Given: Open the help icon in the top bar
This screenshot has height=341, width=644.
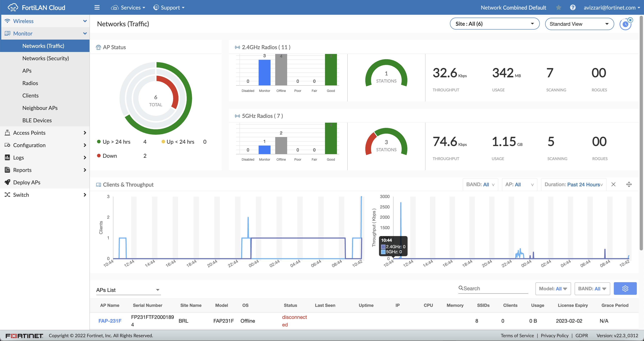Looking at the screenshot, I should [573, 7].
